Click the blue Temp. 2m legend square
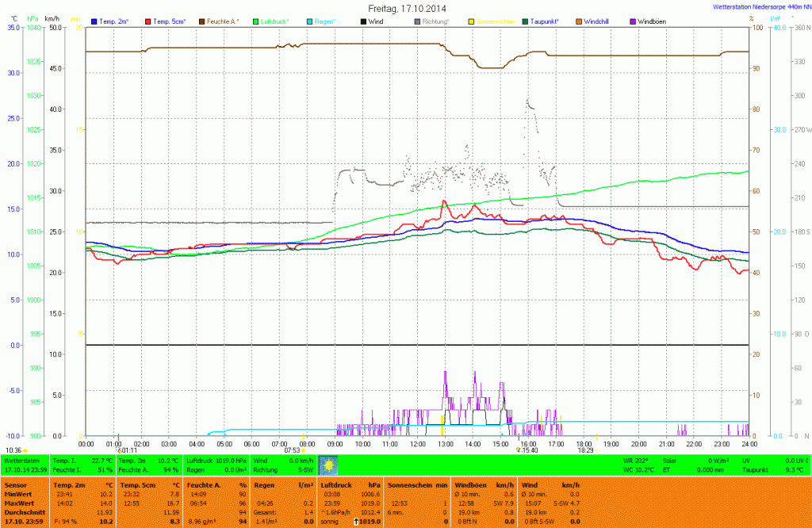Screen dimensions: 812x528 click(95, 21)
